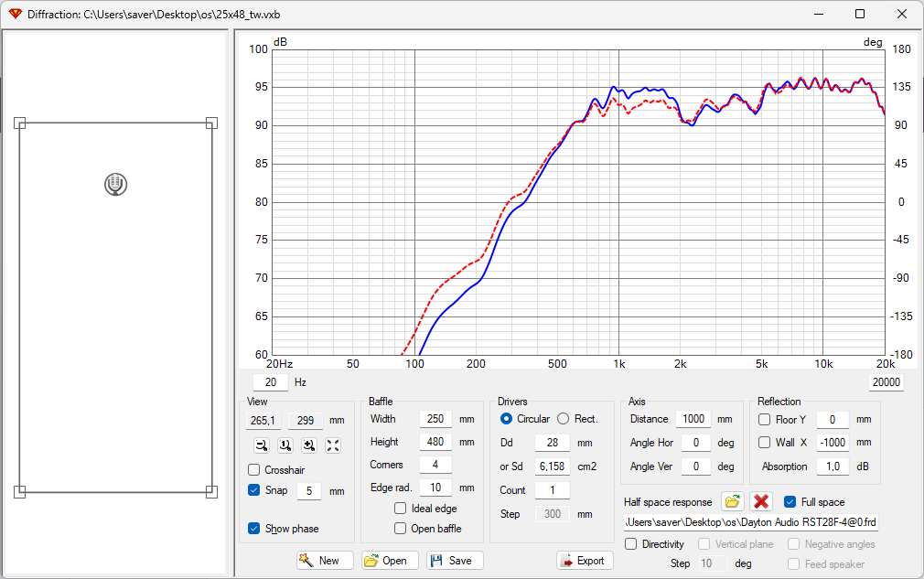Viewport: 924px width, 579px height.
Task: Open half space response file folder icon
Action: [x=732, y=502]
